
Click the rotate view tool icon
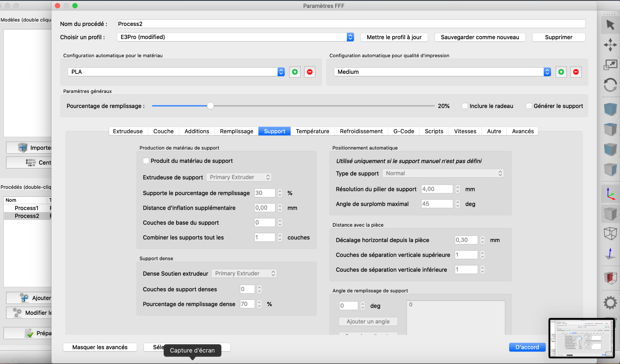[x=610, y=85]
